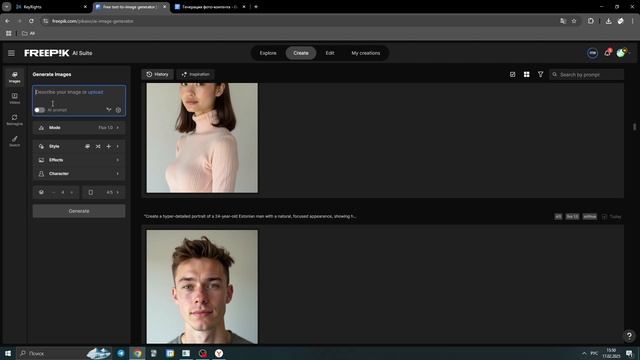640x360 pixels.
Task: Click the browser address bar URL
Action: (x=93, y=21)
